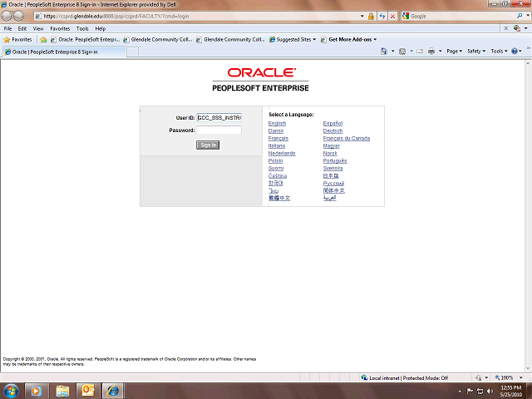Click the RSS feeds toolbar icon

(402, 52)
